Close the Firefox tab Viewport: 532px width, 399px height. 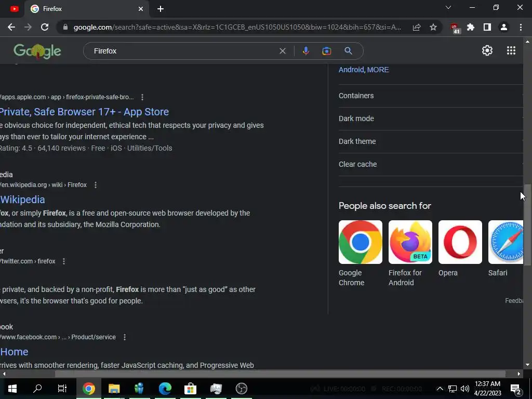(x=141, y=9)
